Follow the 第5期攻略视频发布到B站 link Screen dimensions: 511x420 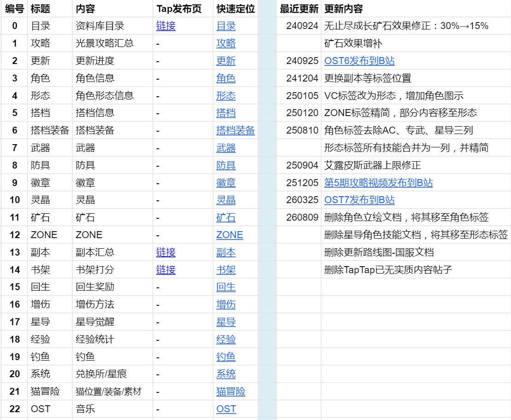coord(378,183)
